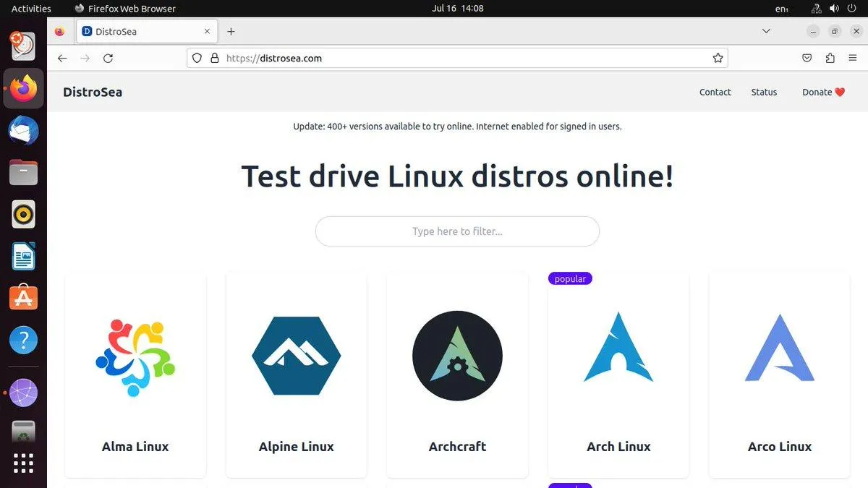The image size is (868, 488).
Task: Open the Firefox hamburger application menu
Action: (853, 59)
